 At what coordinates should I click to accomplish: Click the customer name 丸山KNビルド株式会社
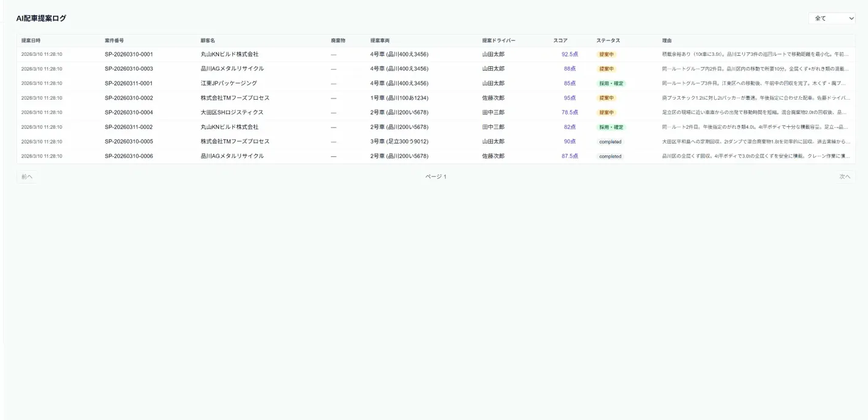pyautogui.click(x=229, y=54)
